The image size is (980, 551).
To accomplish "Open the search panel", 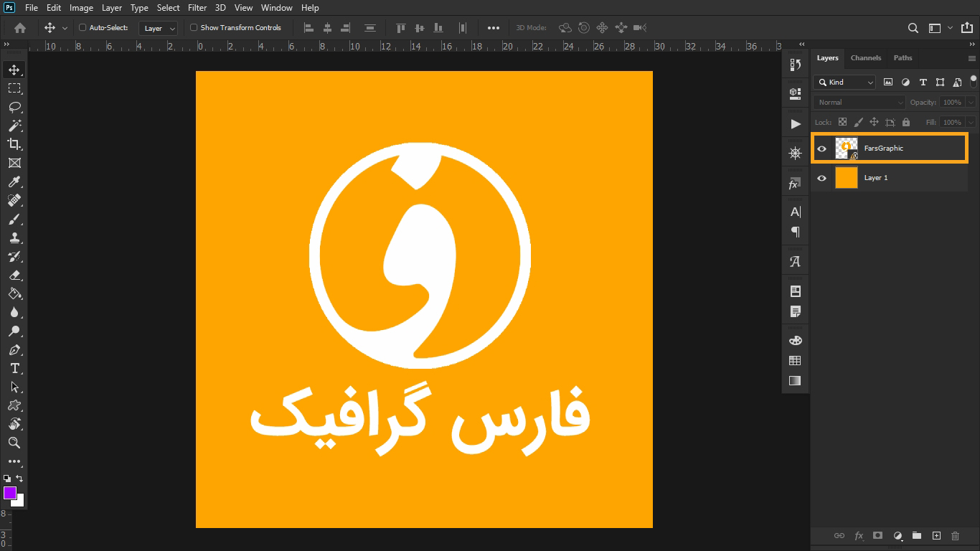I will point(913,27).
